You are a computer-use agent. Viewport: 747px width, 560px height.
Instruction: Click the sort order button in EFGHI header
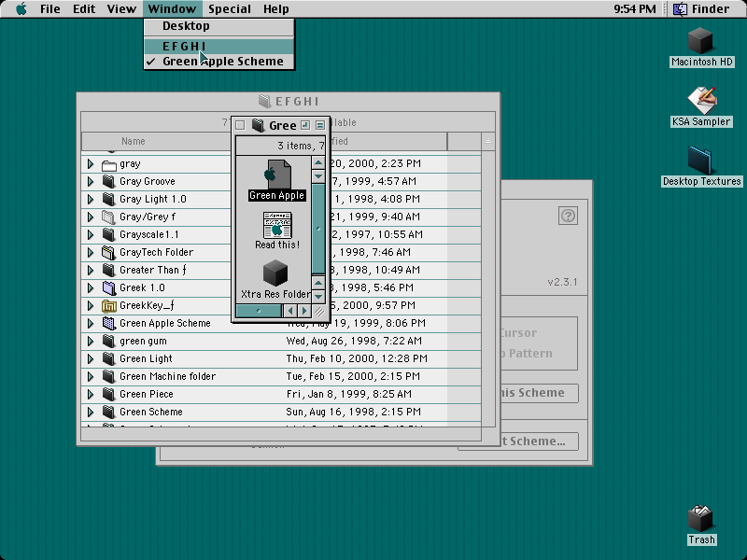coord(487,142)
